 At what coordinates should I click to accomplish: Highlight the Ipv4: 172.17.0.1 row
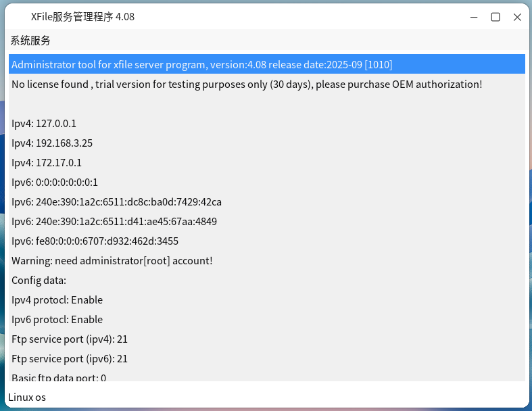coord(47,163)
